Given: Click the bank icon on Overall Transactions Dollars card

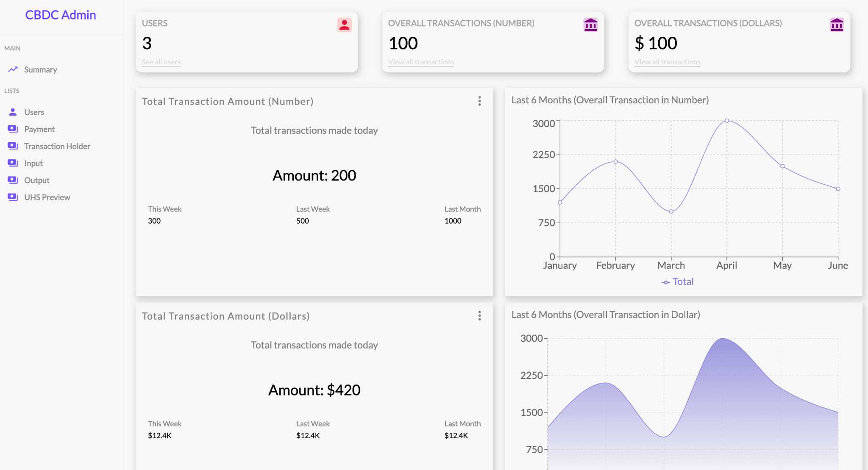Looking at the screenshot, I should (837, 25).
